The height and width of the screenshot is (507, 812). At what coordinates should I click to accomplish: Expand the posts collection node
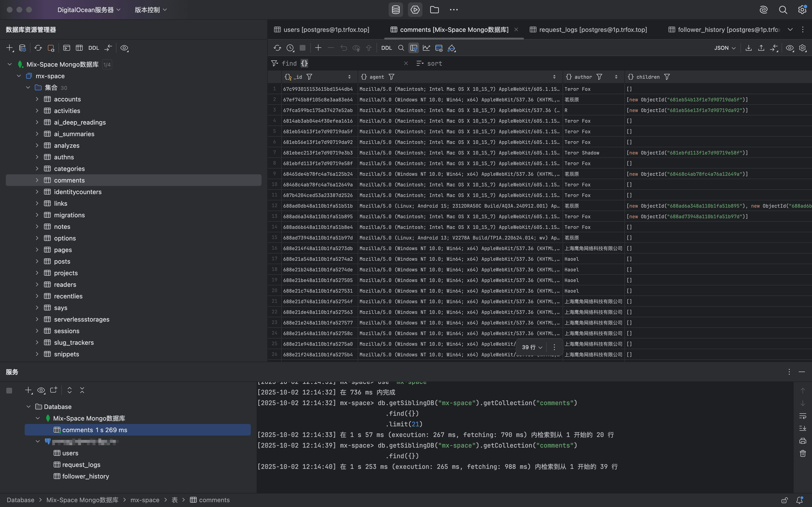pos(37,261)
